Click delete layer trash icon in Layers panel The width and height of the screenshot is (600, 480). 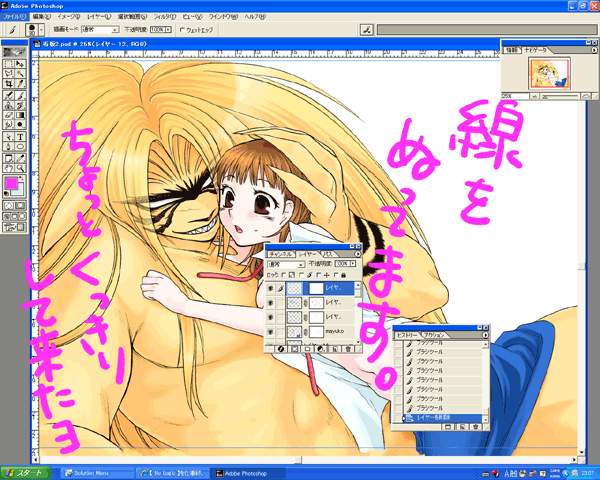tap(348, 349)
